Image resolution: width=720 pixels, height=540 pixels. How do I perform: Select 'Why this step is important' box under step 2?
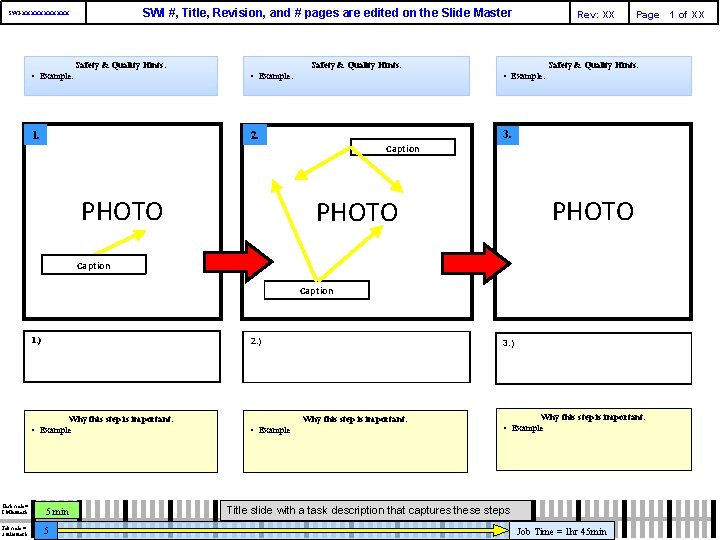(x=355, y=441)
